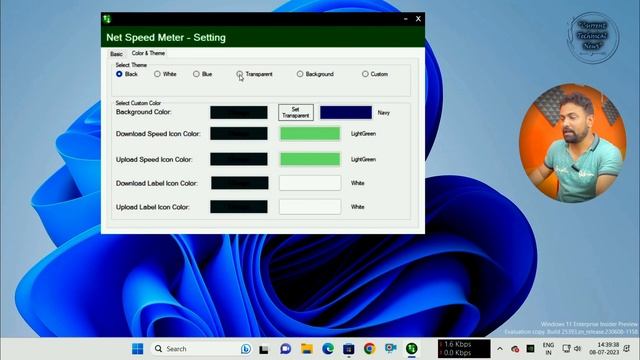This screenshot has width=640, height=360.
Task: Click LightGreen swatch for Download Speed Icon Color
Action: (x=310, y=133)
